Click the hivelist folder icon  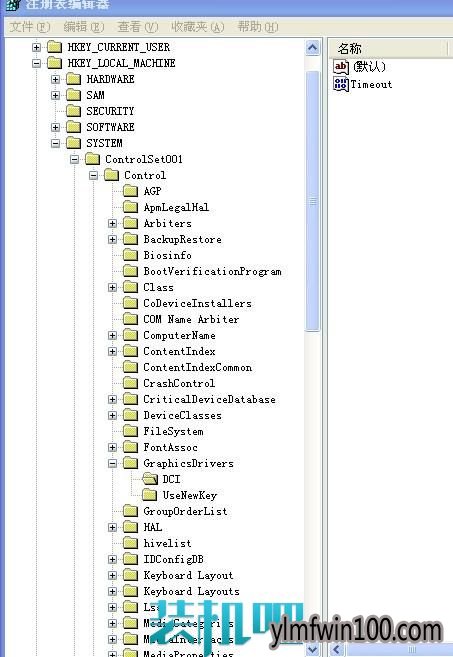coord(130,543)
